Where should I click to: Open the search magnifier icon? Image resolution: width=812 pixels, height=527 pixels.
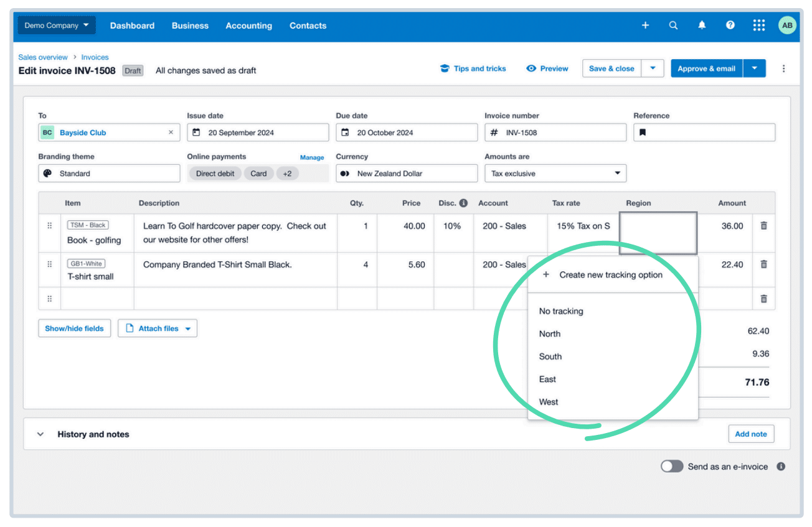click(x=673, y=26)
